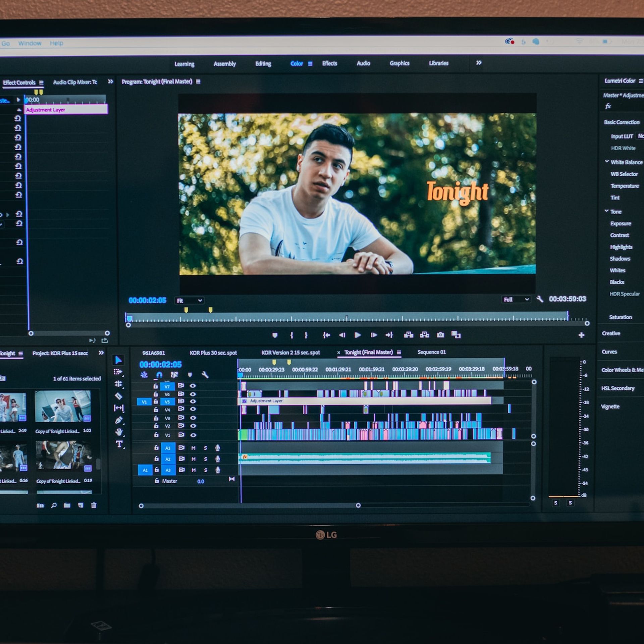The width and height of the screenshot is (644, 644).
Task: Click the Add Marker icon in the playback controls
Action: click(275, 335)
